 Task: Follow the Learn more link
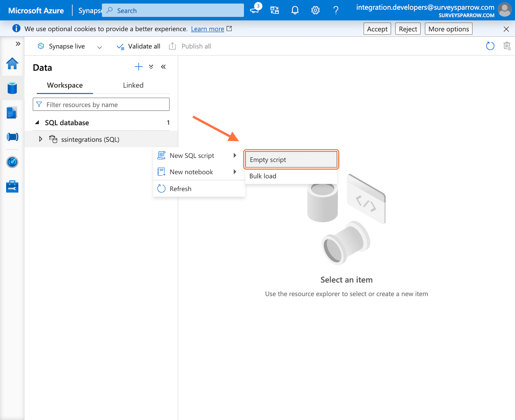[207, 29]
